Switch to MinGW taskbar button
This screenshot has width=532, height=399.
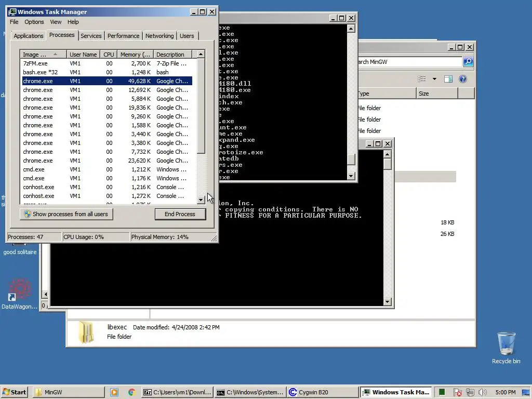point(69,392)
